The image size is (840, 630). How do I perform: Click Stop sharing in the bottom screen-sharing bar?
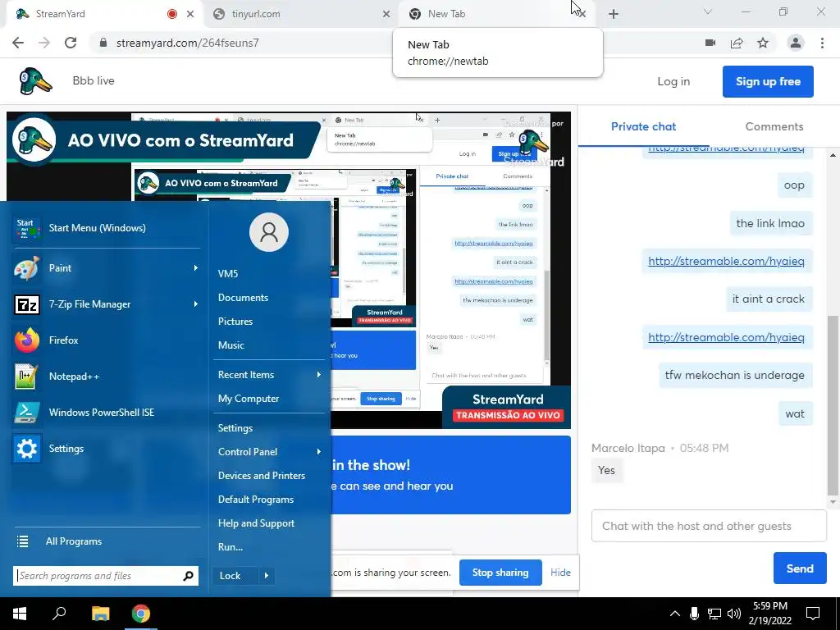click(x=500, y=573)
